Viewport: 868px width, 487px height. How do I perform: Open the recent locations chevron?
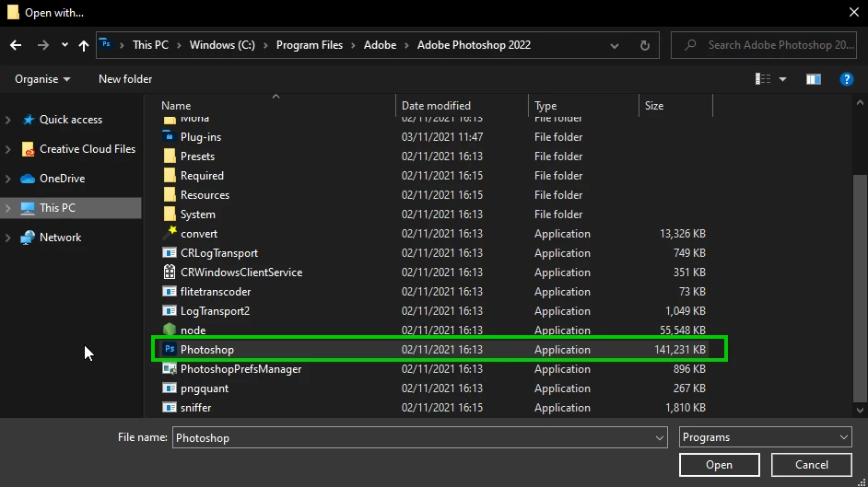65,45
